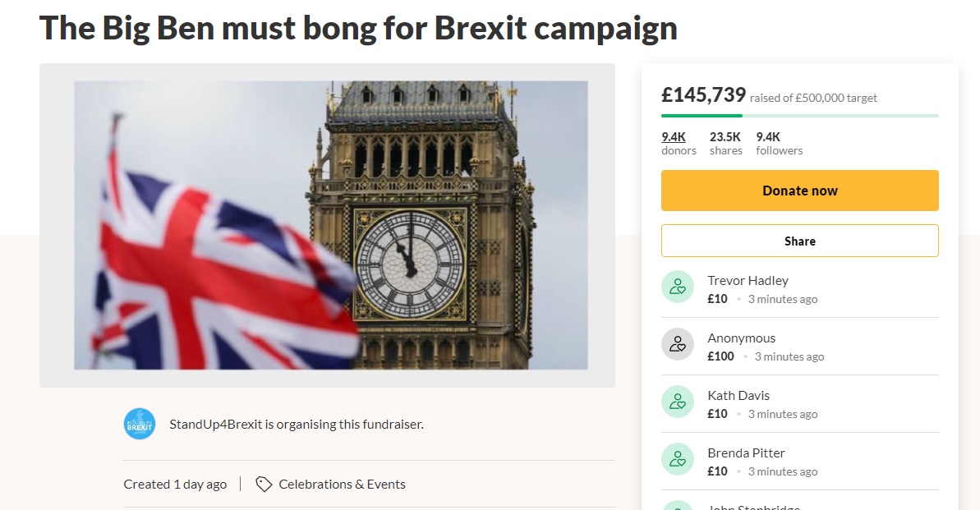The width and height of the screenshot is (980, 510).
Task: Click the £145,739 raised amount
Action: click(x=703, y=95)
